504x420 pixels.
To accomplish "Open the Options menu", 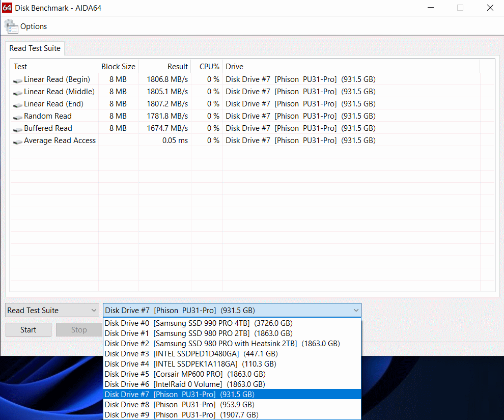I will [x=34, y=26].
